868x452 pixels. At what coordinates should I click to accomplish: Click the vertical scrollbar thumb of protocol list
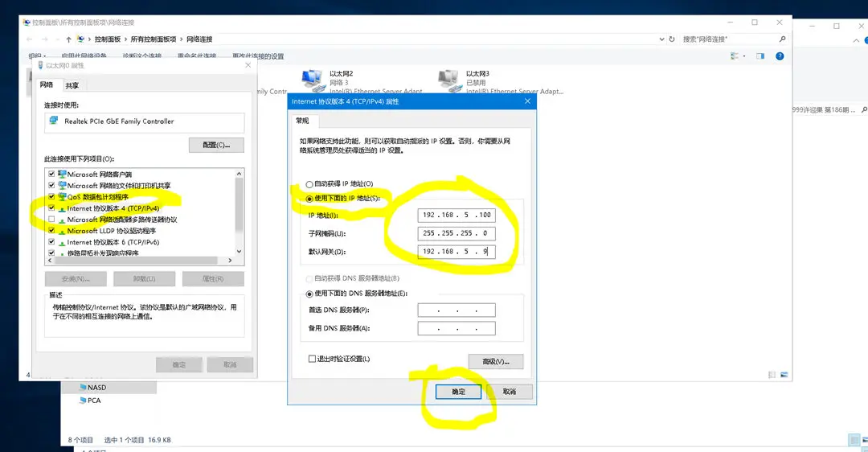[240, 205]
